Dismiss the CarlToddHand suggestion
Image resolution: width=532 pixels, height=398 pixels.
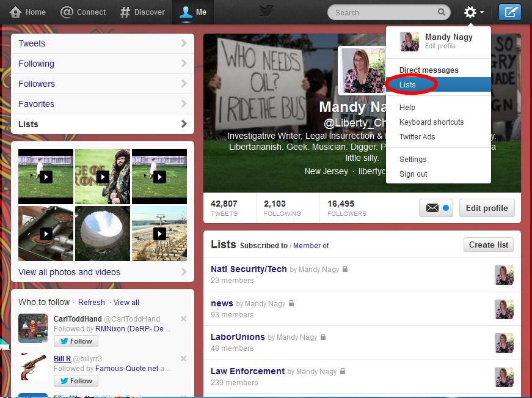point(183,319)
